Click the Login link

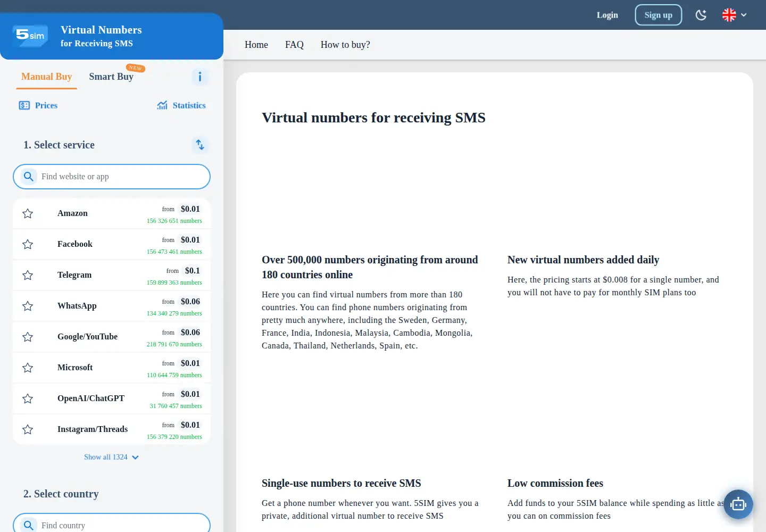pyautogui.click(x=607, y=15)
